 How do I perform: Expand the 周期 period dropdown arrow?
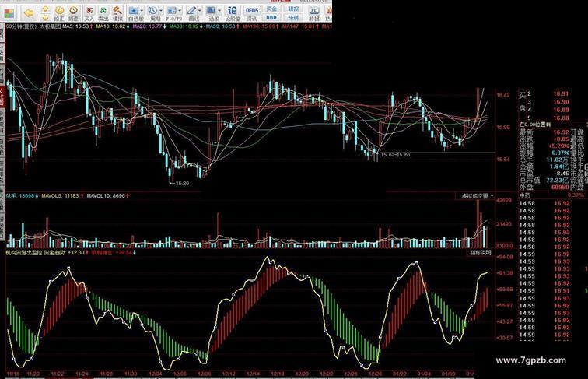[161, 11]
